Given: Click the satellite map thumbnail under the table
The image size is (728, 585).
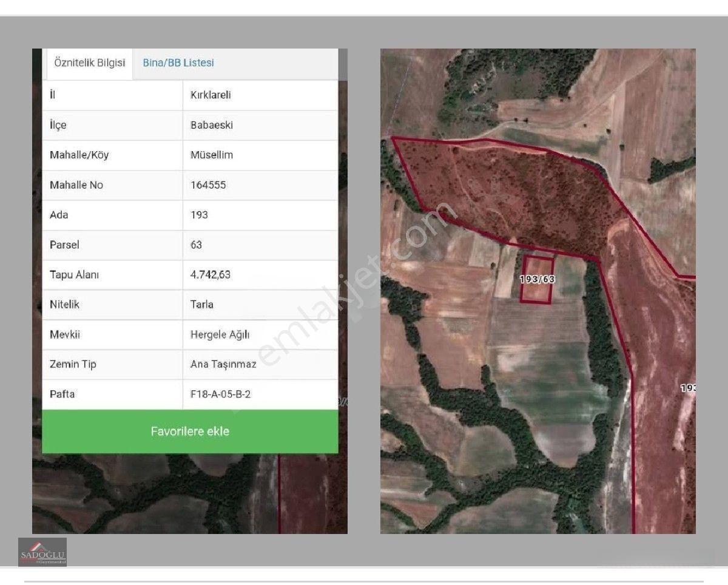Looking at the screenshot, I should (x=190, y=493).
